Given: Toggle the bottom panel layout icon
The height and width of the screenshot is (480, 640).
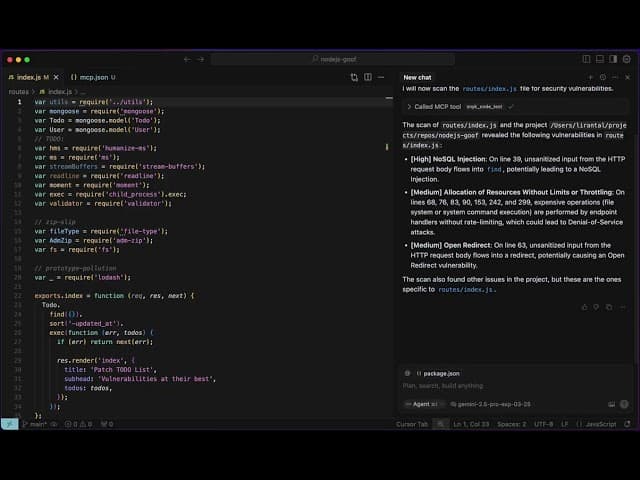Looking at the screenshot, I should [x=600, y=59].
